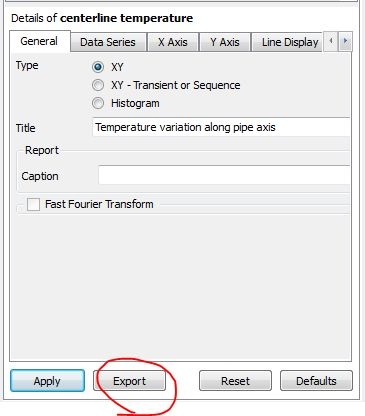Click the Report group label
Screen dimensions: 365x416
click(x=42, y=150)
